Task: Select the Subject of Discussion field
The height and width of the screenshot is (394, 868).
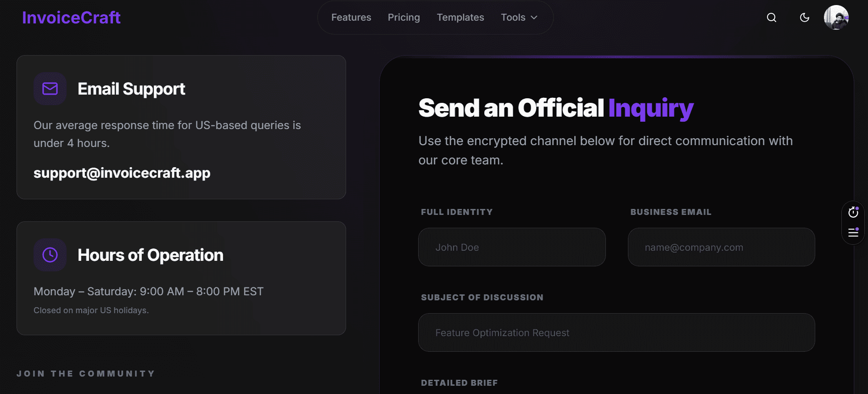Action: pos(616,332)
